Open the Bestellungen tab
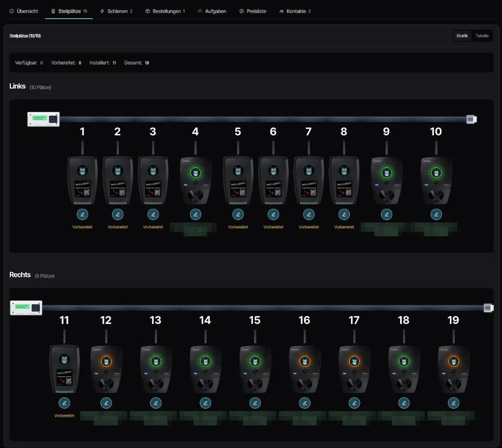 (x=165, y=11)
